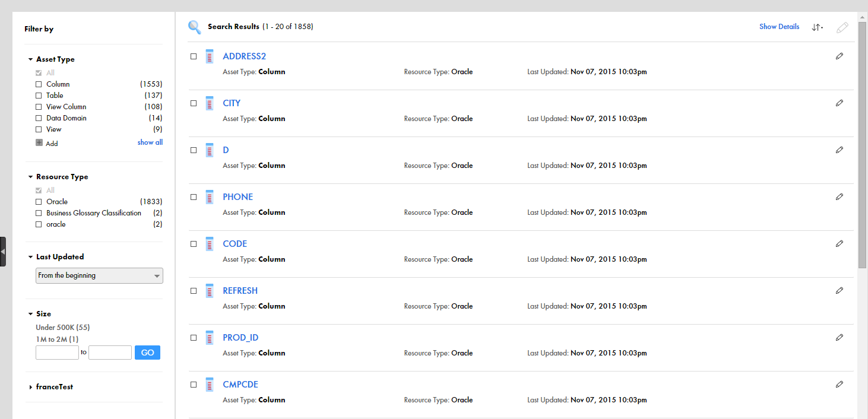Check the View Column asset type filter
This screenshot has width=868, height=419.
(39, 107)
